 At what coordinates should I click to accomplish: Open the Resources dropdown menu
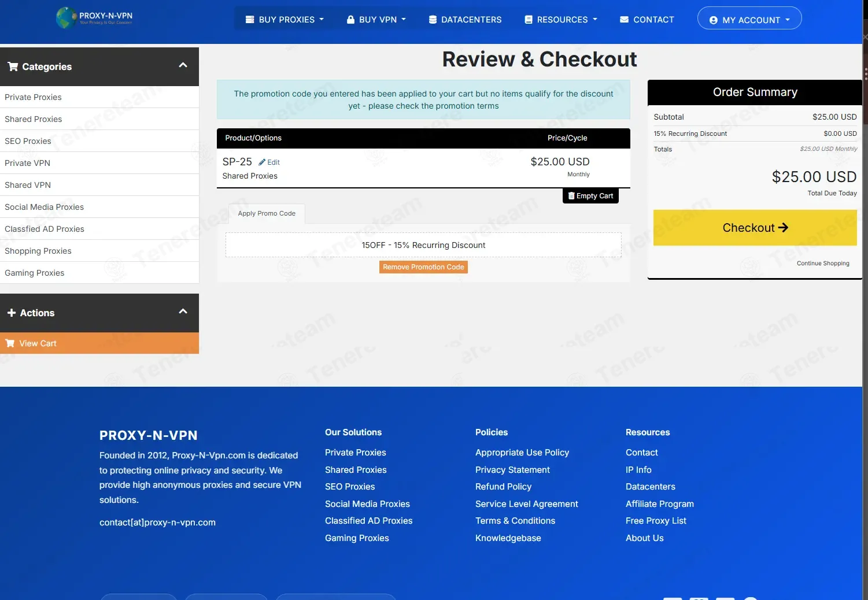561,20
